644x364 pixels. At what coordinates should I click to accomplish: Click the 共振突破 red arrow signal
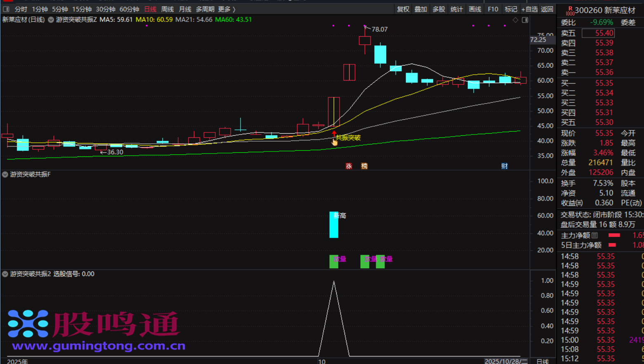coord(334,134)
